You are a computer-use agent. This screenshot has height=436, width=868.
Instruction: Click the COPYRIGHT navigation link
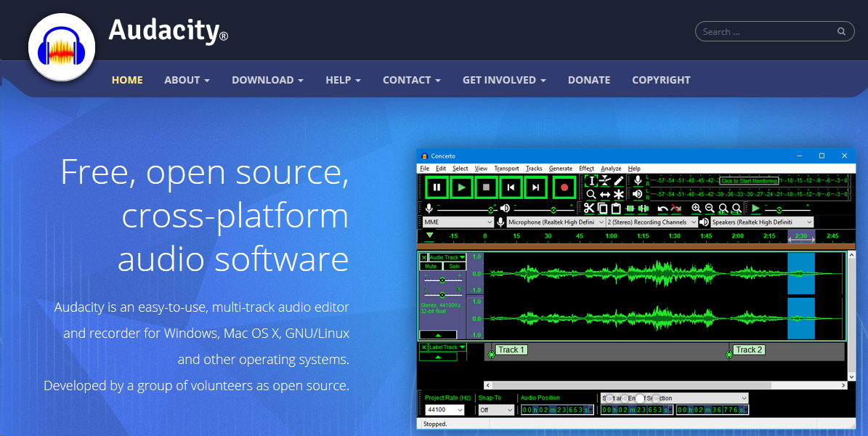(661, 80)
